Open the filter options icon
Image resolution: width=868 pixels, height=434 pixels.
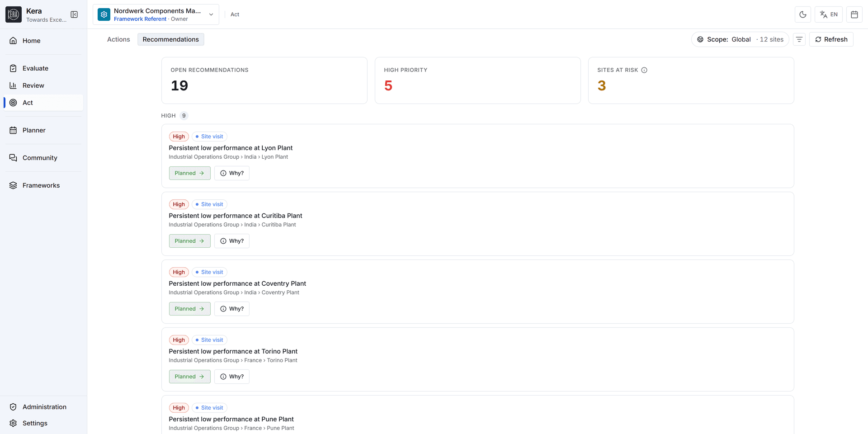tap(799, 39)
